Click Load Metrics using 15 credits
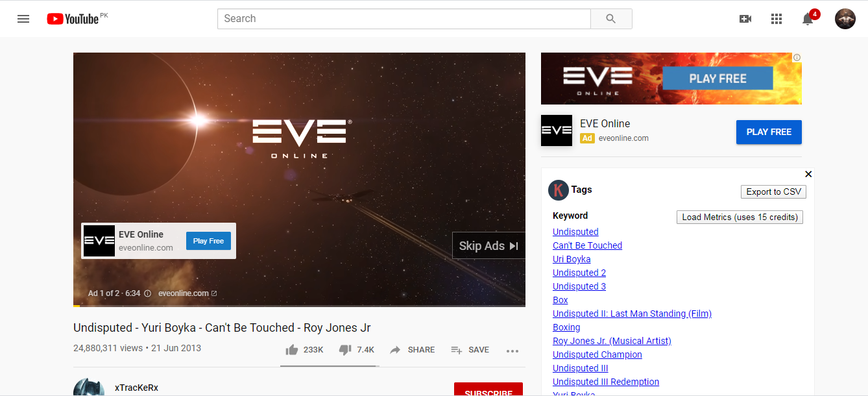 [x=740, y=217]
